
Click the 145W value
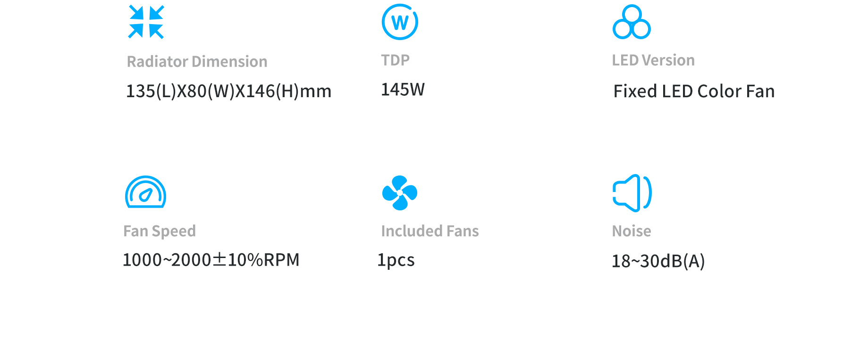tap(403, 89)
